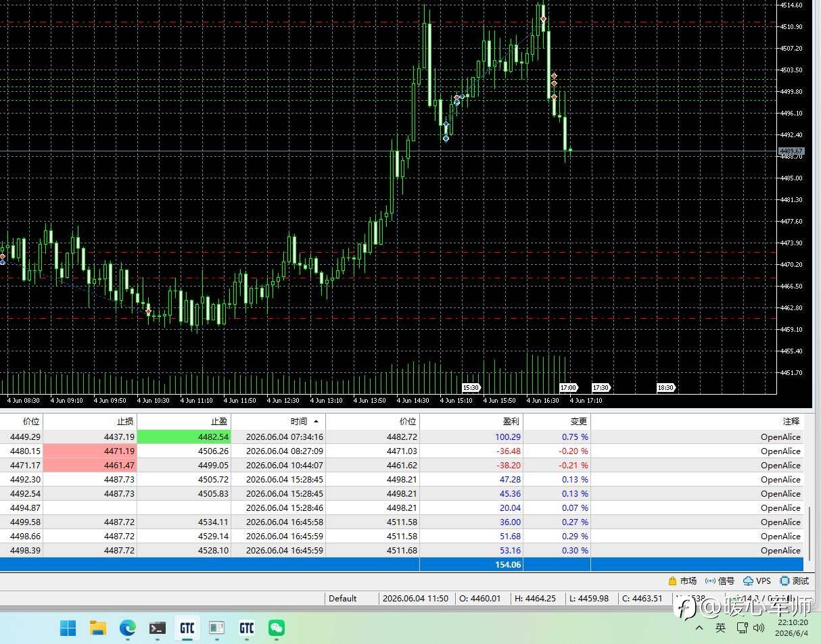Image resolution: width=821 pixels, height=644 pixels.
Task: Click the red stop loss cell 4471.19
Action: (90, 451)
